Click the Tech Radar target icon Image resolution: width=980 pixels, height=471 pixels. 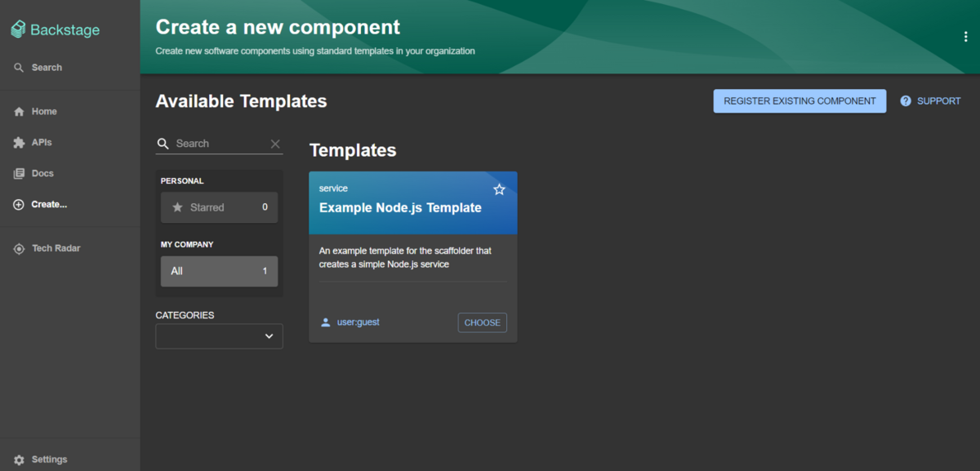coord(19,249)
